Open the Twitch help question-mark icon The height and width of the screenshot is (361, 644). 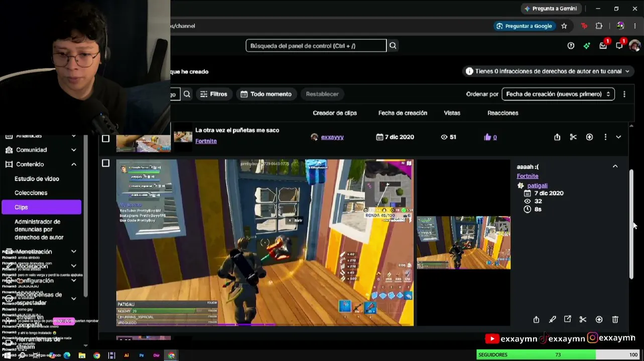571,46
